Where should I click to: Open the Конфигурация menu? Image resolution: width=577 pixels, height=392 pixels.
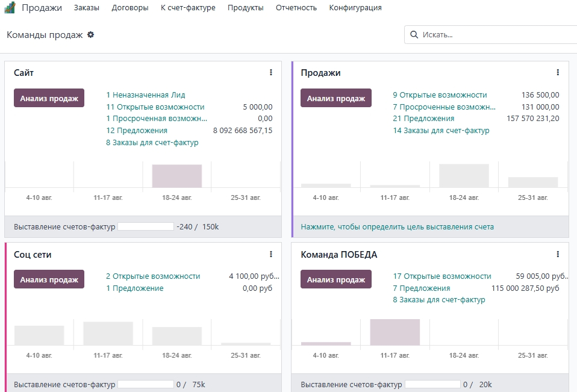tap(355, 8)
